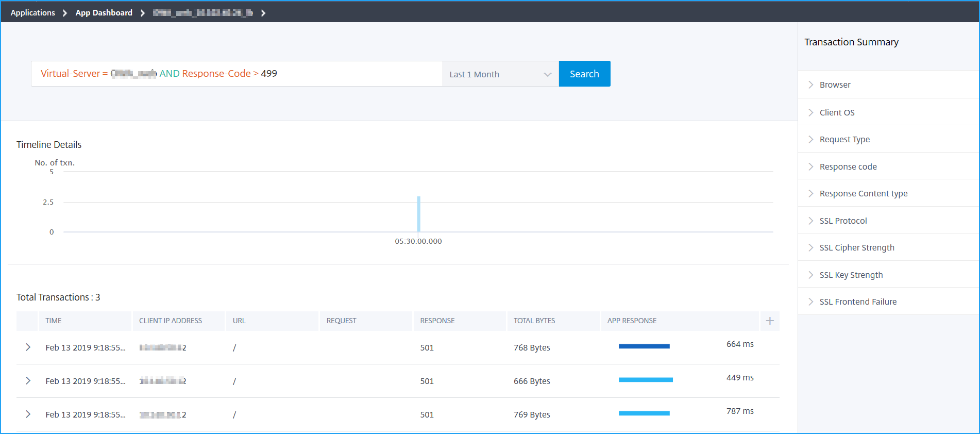Click the '769 Bytes' cell
This screenshot has height=434, width=980.
(x=532, y=414)
